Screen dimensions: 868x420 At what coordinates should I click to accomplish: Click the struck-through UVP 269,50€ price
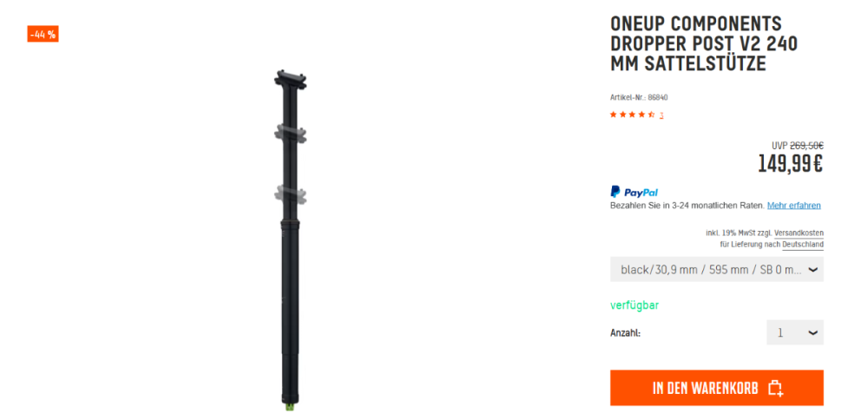pyautogui.click(x=797, y=146)
